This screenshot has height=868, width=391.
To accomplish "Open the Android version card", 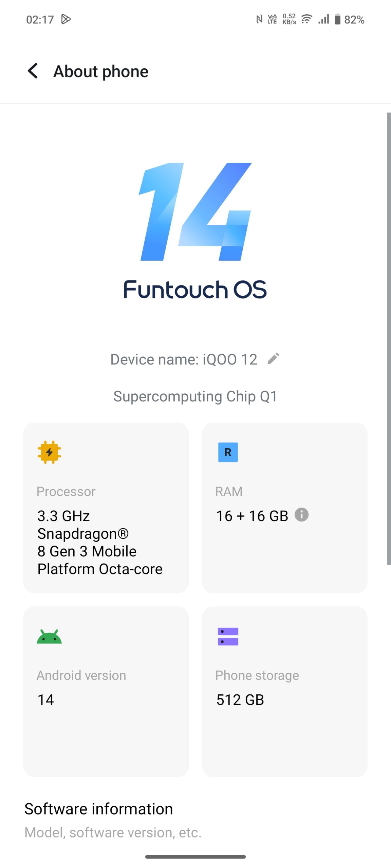I will click(106, 692).
